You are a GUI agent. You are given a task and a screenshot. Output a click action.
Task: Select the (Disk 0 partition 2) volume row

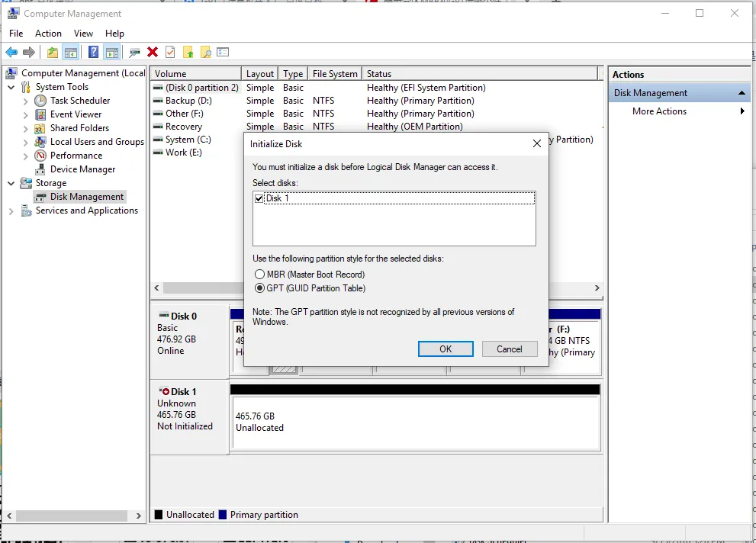click(x=196, y=88)
